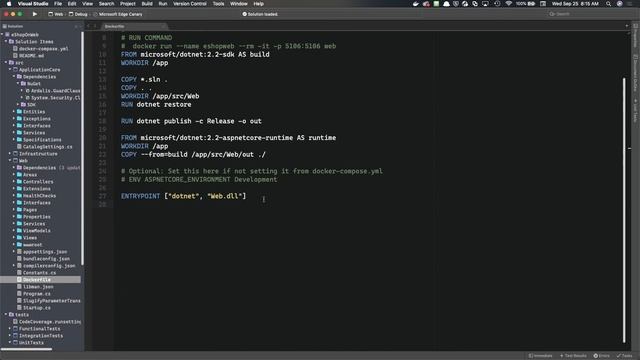Image resolution: width=640 pixels, height=360 pixels.
Task: Click the Areas folder icon
Action: click(19, 174)
